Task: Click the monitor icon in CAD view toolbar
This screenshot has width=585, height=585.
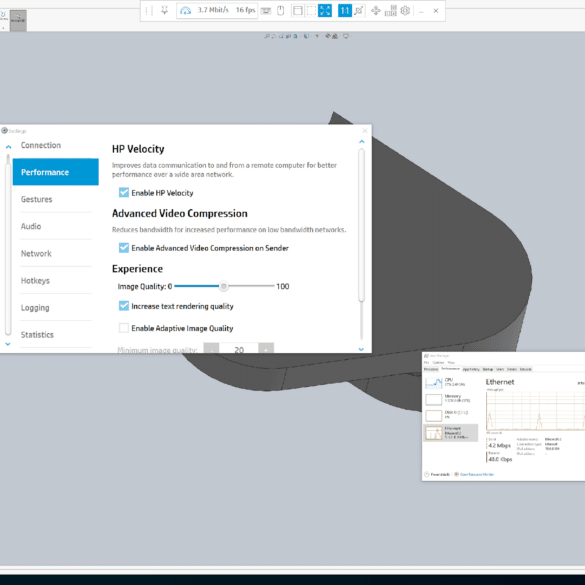Action: [346, 36]
